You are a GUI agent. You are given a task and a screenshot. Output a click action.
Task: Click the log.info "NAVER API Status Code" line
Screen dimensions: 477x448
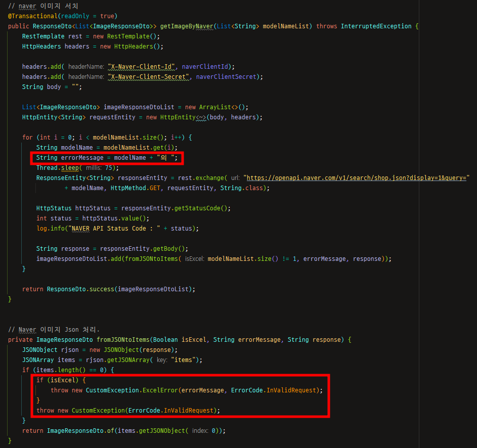coord(117,229)
